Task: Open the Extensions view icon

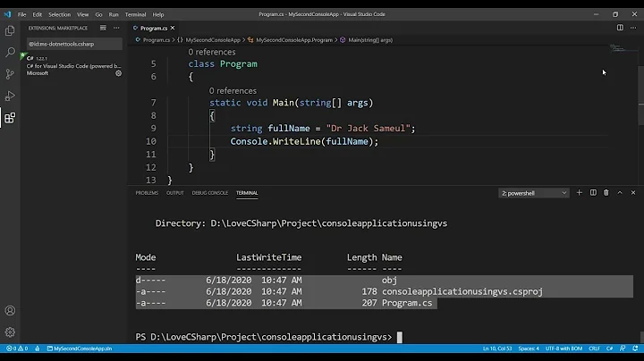Action: click(x=10, y=118)
